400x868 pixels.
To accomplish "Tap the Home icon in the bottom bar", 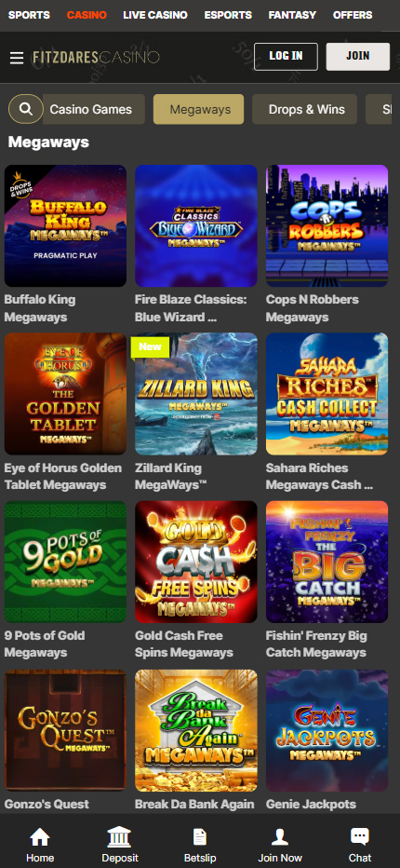I will coord(40,837).
